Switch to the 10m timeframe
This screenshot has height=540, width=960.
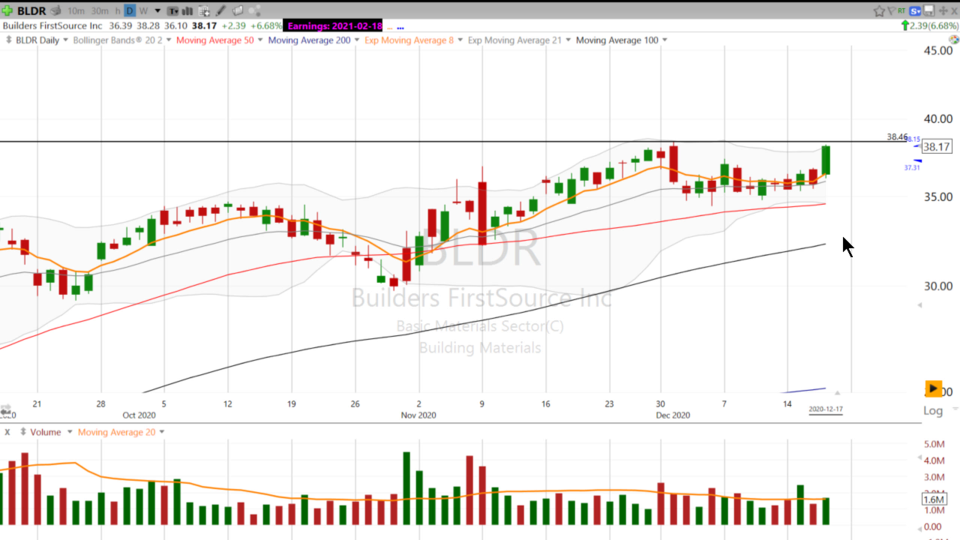(76, 11)
